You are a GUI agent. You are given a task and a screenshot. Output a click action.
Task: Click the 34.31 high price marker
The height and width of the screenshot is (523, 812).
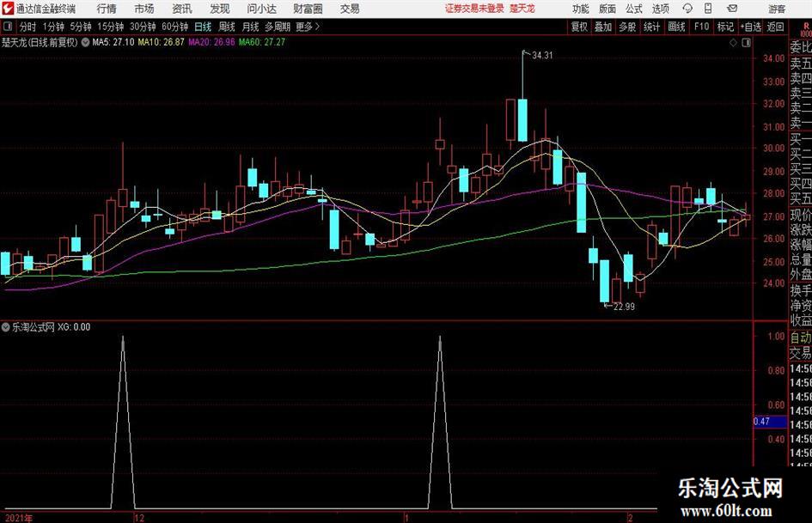click(542, 56)
